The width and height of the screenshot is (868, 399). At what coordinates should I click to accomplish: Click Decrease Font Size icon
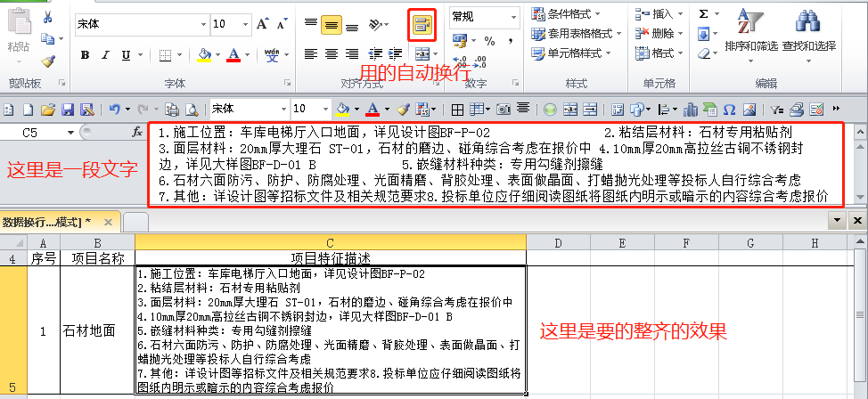[x=282, y=24]
